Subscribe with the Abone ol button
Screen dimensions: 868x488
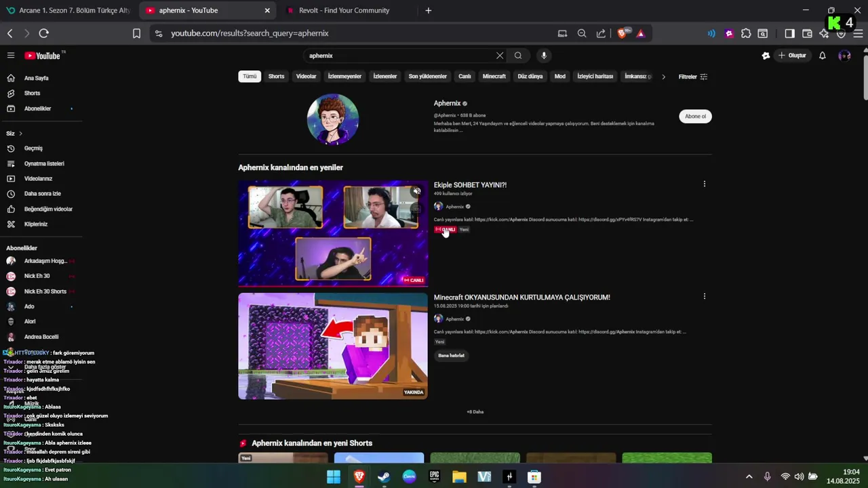coord(695,116)
